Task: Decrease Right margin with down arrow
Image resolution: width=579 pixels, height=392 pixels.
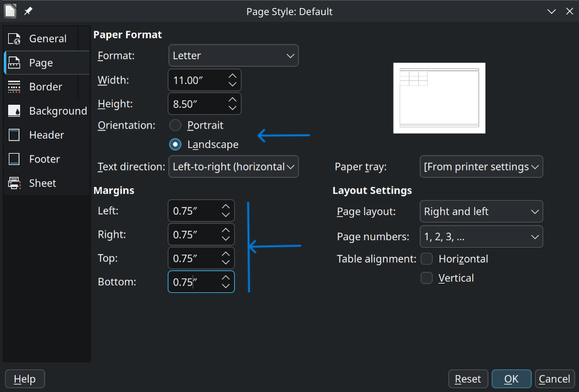Action: pyautogui.click(x=225, y=238)
